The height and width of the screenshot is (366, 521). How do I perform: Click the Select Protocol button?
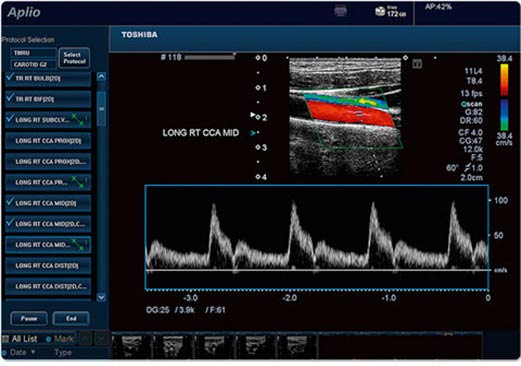74,58
